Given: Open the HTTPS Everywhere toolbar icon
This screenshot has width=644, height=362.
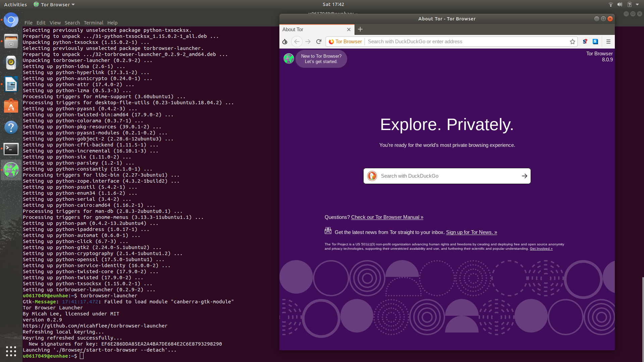Looking at the screenshot, I should [595, 42].
